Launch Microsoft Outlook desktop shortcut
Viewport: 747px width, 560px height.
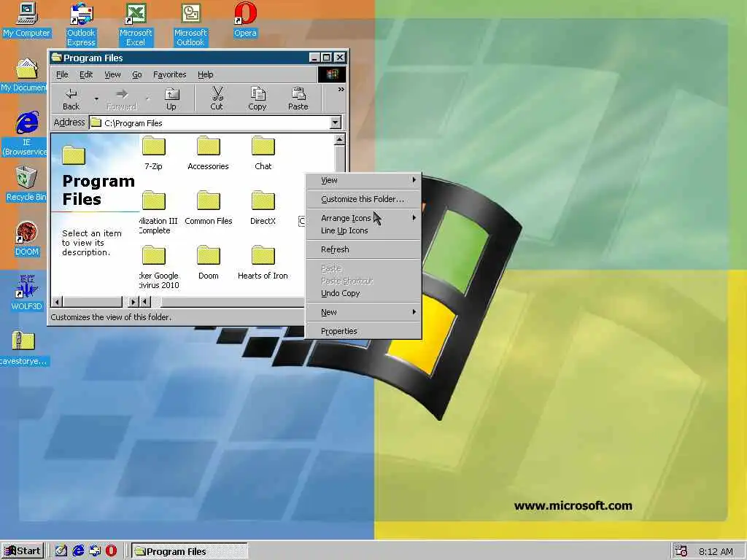[190, 25]
